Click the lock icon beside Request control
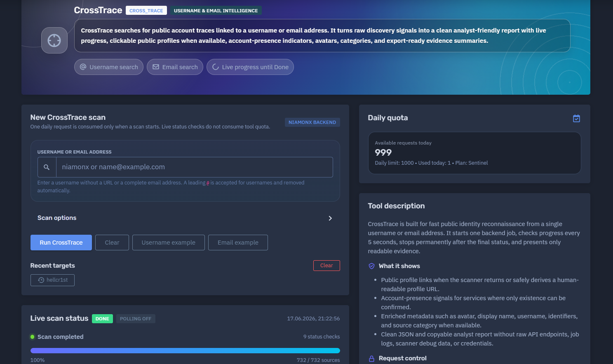This screenshot has height=364, width=613. (x=371, y=359)
